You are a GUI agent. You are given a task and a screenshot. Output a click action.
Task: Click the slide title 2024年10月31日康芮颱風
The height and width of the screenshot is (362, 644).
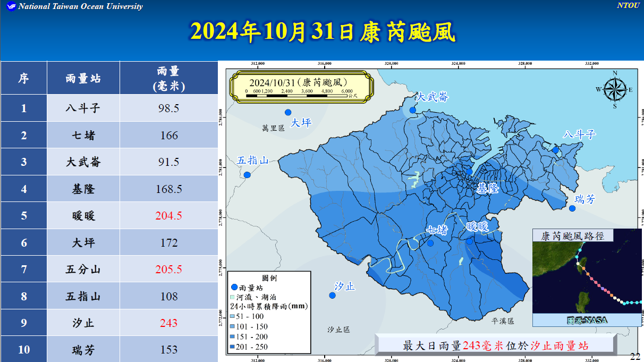click(x=323, y=32)
